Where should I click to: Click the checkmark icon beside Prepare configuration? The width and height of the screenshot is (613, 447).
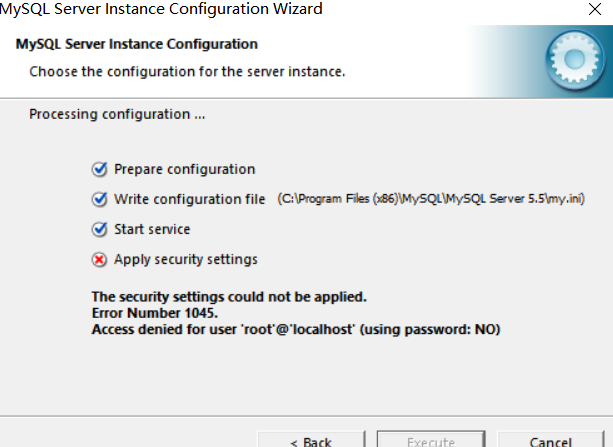[x=99, y=169]
